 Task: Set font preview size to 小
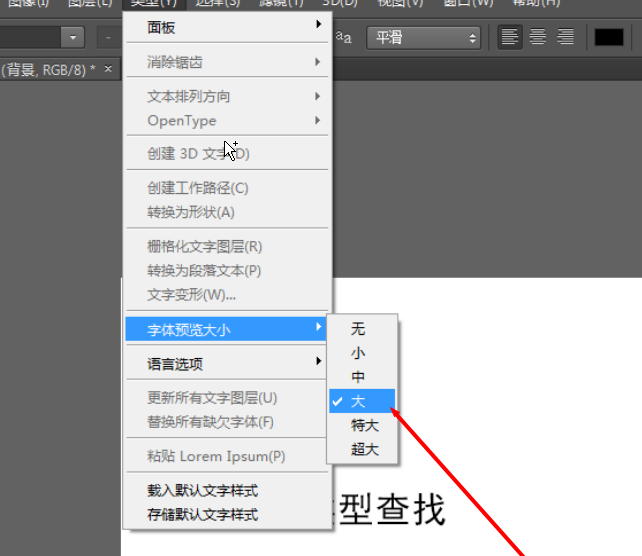click(362, 353)
